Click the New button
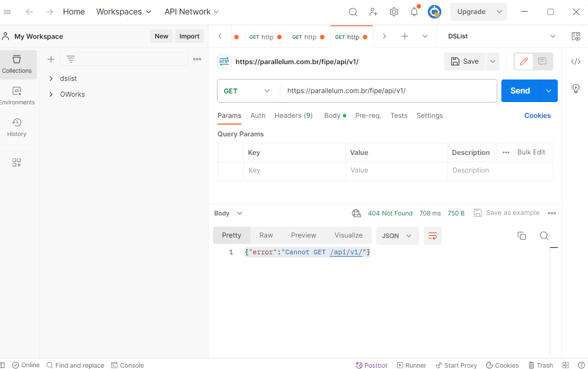The height and width of the screenshot is (369, 588). point(162,36)
